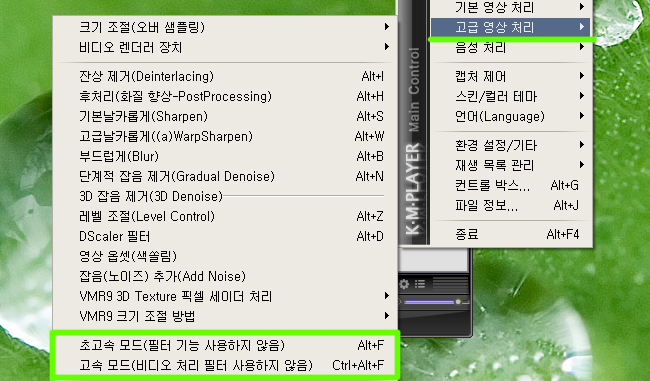Screen dimensions: 650x381
Task: Click arrow beside 환경 설정/기타
Action: (x=582, y=145)
